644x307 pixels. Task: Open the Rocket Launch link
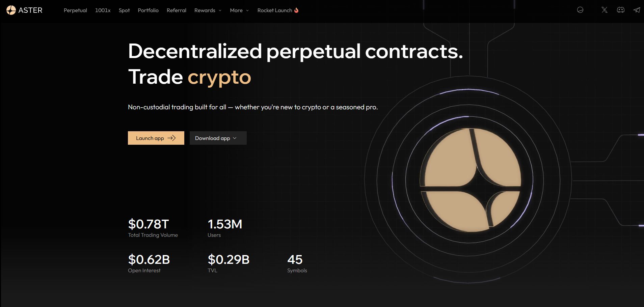click(x=275, y=10)
